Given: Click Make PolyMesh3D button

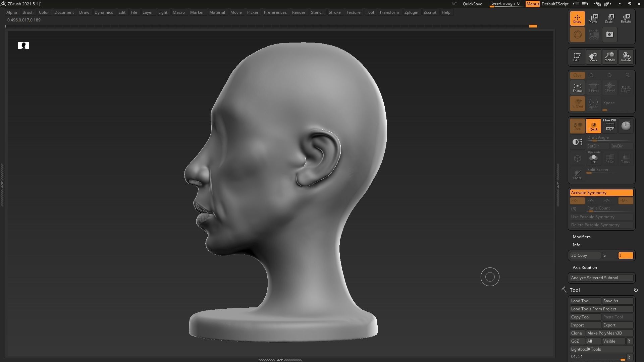Looking at the screenshot, I should 609,333.
